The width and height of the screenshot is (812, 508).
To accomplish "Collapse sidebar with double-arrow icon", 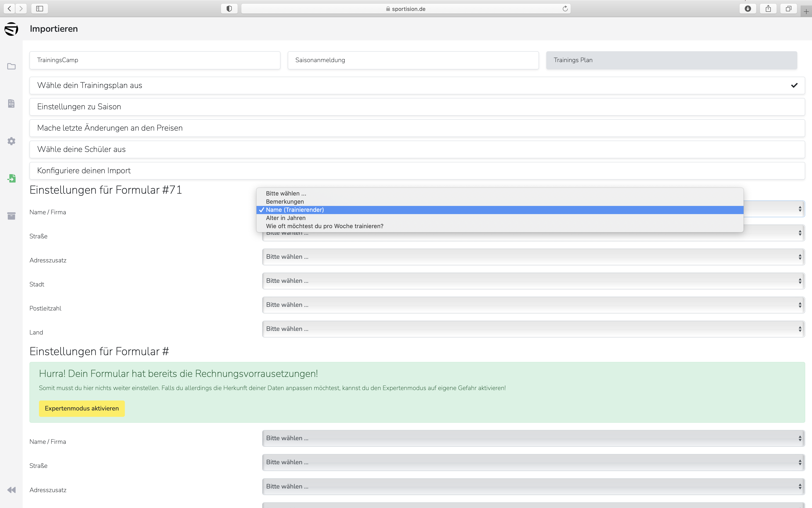I will click(11, 490).
